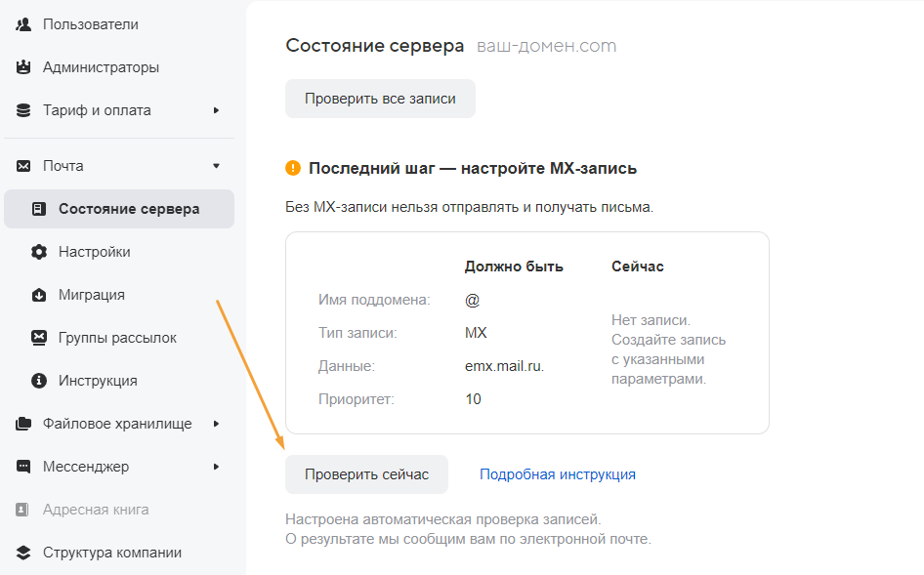Click the gear icon beside Настройки
Viewport: 924px width, 575px height.
pyautogui.click(x=39, y=252)
